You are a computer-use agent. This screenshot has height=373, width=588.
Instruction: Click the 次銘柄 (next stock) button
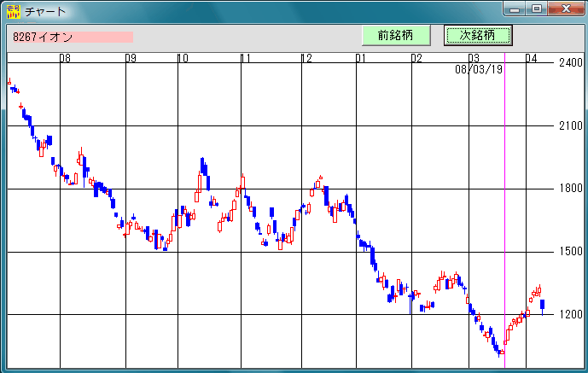(x=478, y=36)
